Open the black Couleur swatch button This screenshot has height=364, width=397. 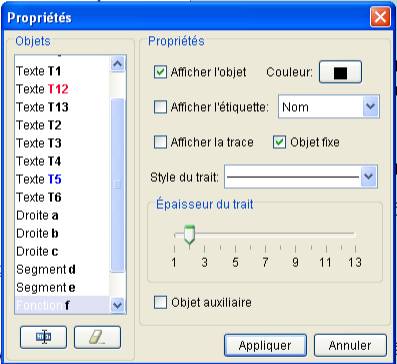tap(340, 72)
